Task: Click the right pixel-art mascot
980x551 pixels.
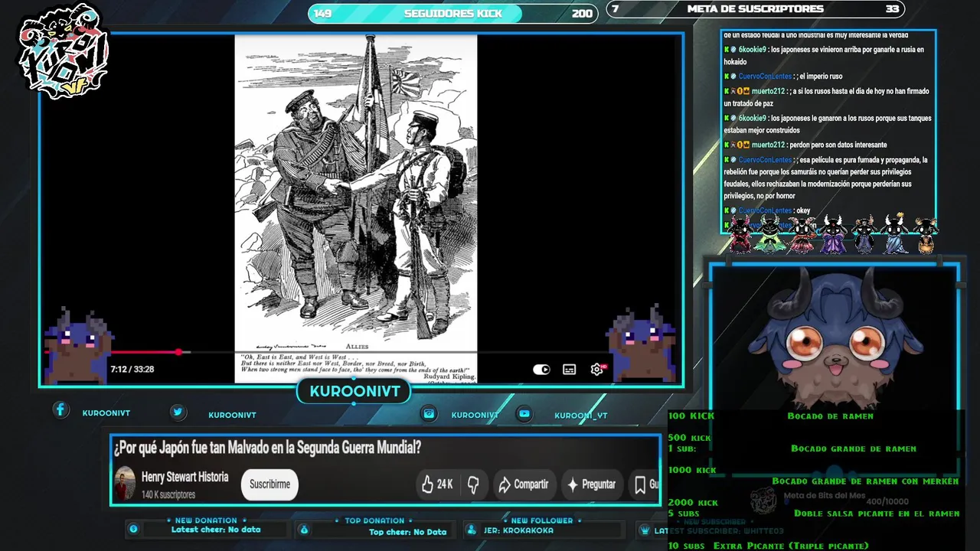Action: [640, 343]
